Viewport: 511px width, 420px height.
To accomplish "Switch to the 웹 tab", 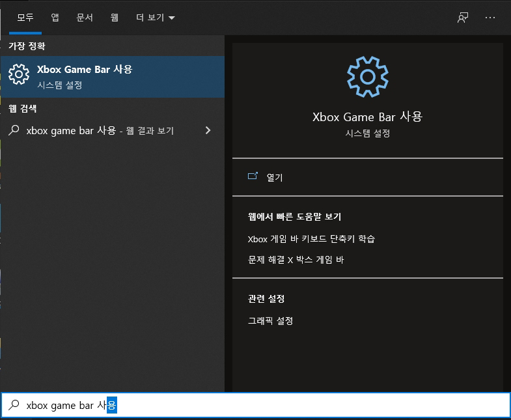I will [114, 18].
